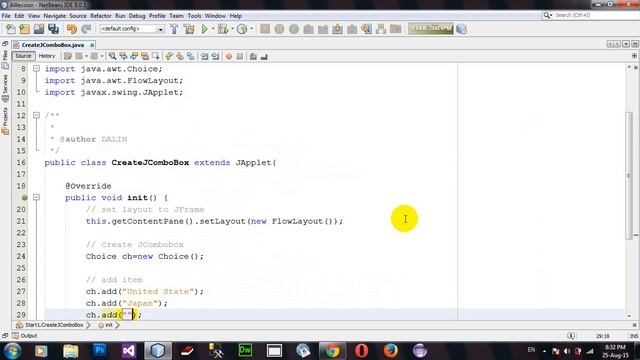Open the Run Project dropdown arrow
This screenshot has height=360, width=640.
tap(213, 29)
